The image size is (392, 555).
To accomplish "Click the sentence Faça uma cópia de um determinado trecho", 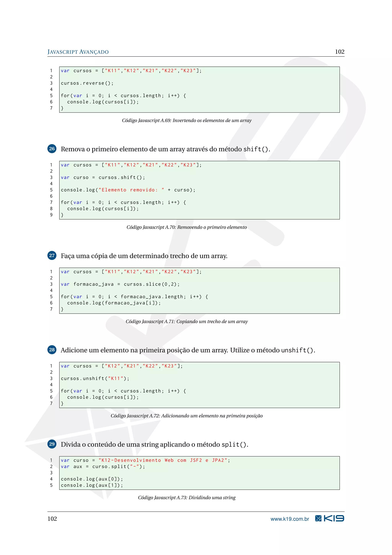I will point(144,256).
